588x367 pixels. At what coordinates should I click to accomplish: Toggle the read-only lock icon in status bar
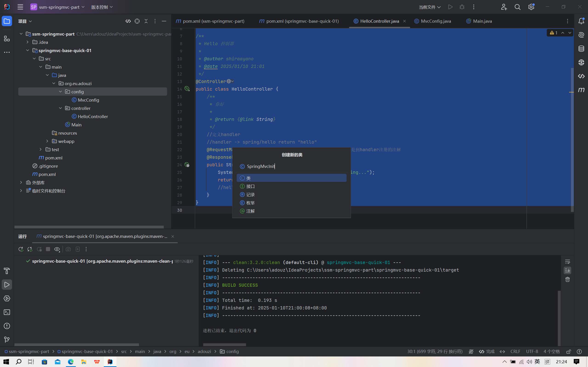(568, 351)
